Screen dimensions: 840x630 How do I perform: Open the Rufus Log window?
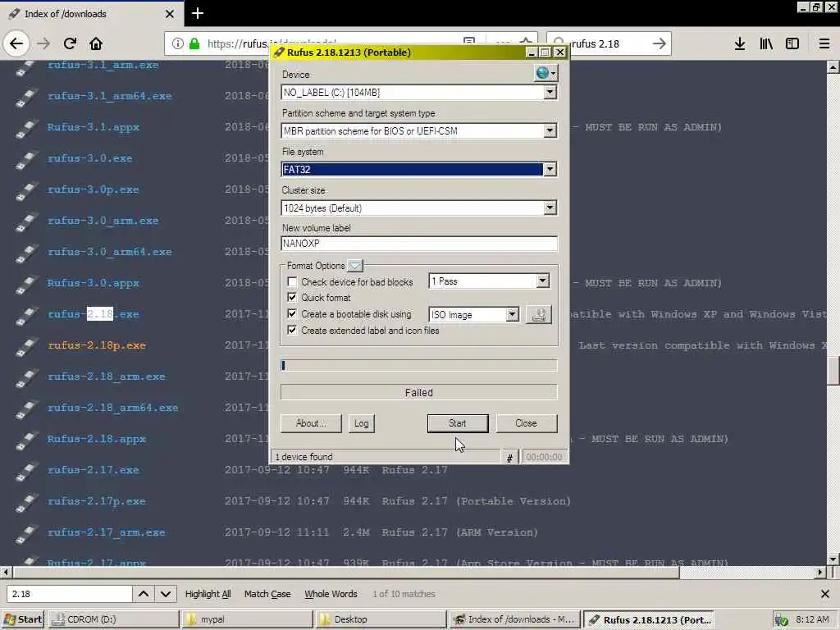[x=361, y=423]
